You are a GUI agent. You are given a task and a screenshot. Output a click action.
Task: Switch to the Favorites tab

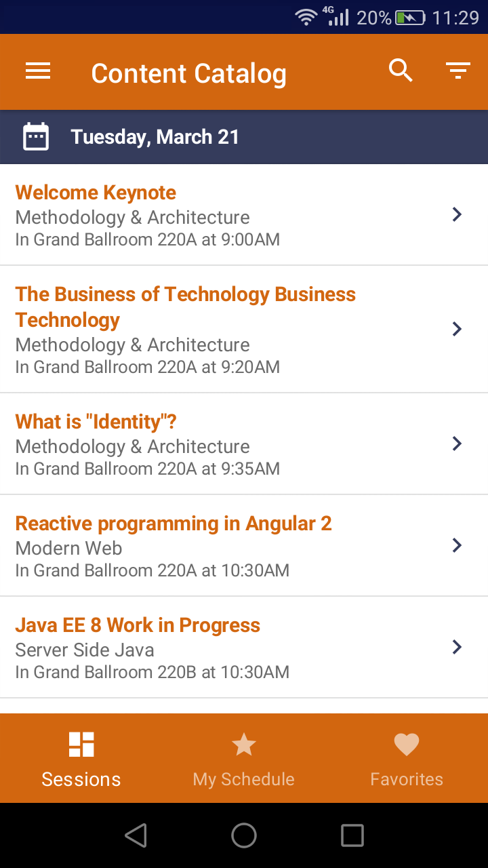click(407, 779)
